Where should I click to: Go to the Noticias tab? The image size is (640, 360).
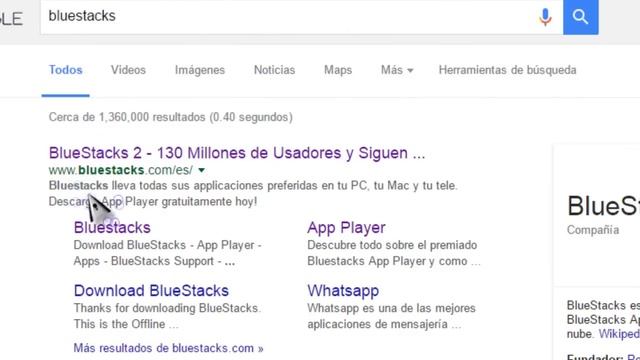(x=274, y=70)
